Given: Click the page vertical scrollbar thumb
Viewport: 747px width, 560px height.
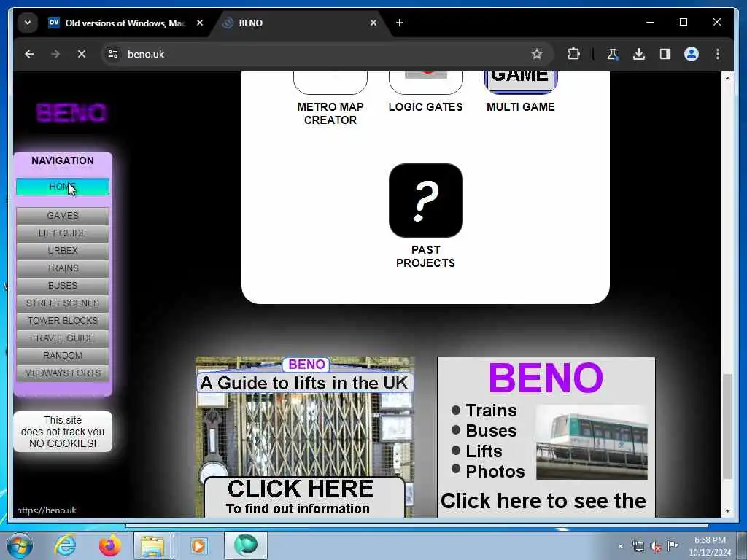Looking at the screenshot, I should tap(727, 427).
